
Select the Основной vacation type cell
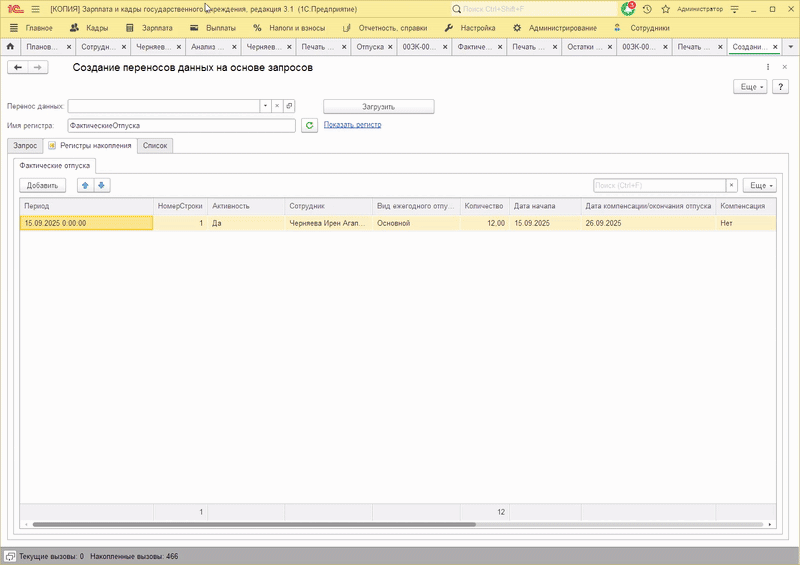[416, 223]
